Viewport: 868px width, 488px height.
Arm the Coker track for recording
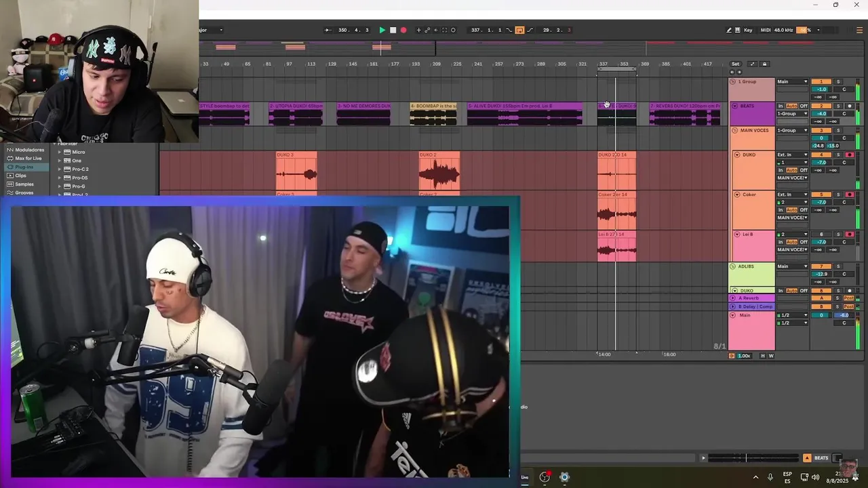pos(850,195)
